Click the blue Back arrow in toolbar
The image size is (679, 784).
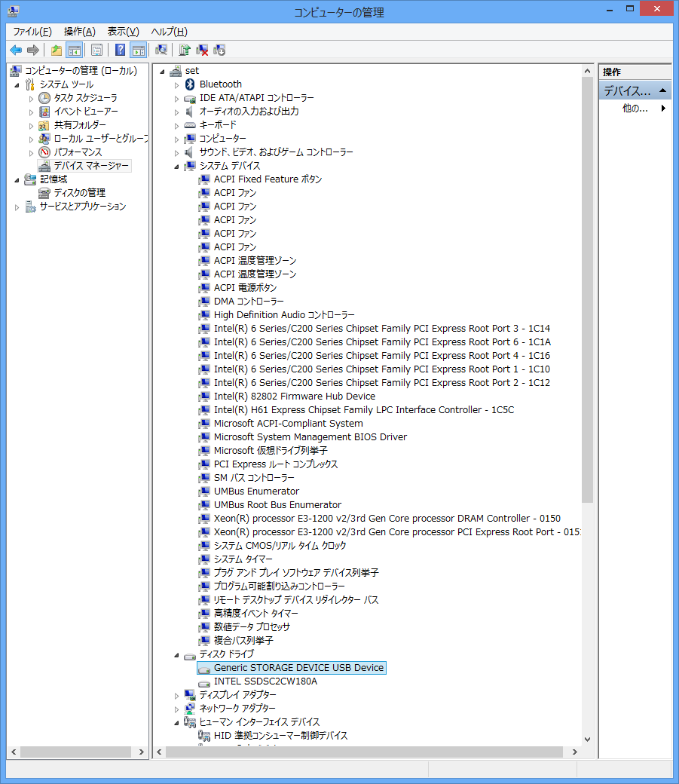16,50
